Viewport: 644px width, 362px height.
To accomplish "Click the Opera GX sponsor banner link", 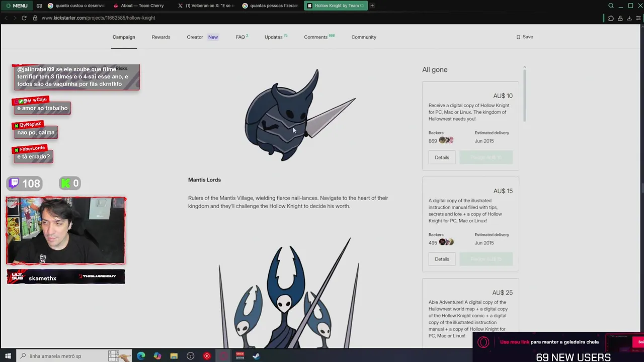I will pos(549,342).
